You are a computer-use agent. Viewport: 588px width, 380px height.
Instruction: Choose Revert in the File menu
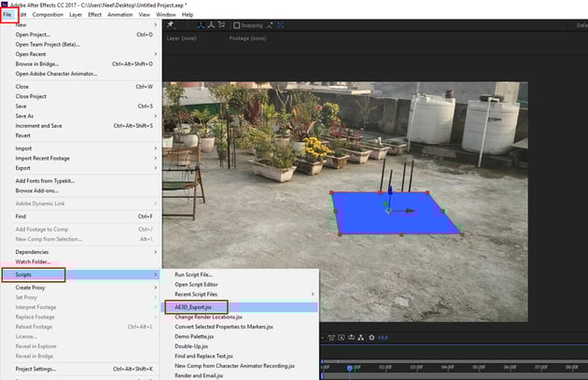(81, 135)
